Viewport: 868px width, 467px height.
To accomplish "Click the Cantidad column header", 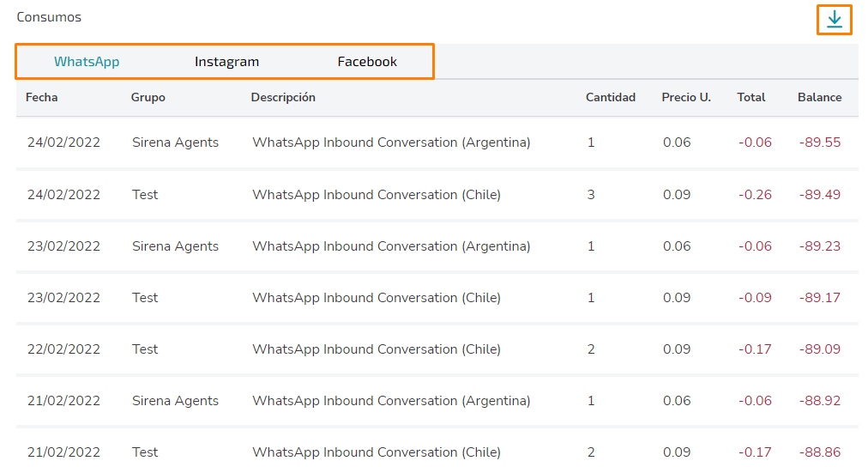I will (x=611, y=98).
